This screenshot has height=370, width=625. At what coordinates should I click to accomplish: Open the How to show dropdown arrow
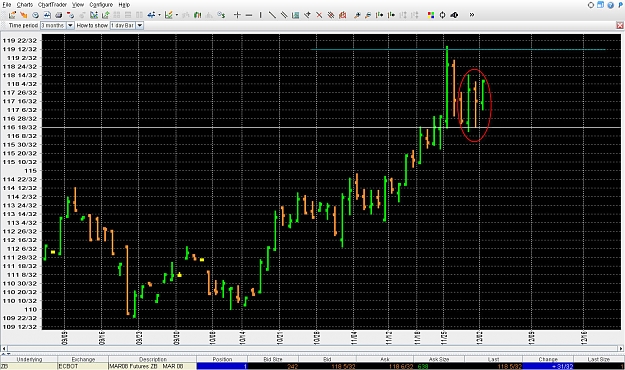[140, 26]
